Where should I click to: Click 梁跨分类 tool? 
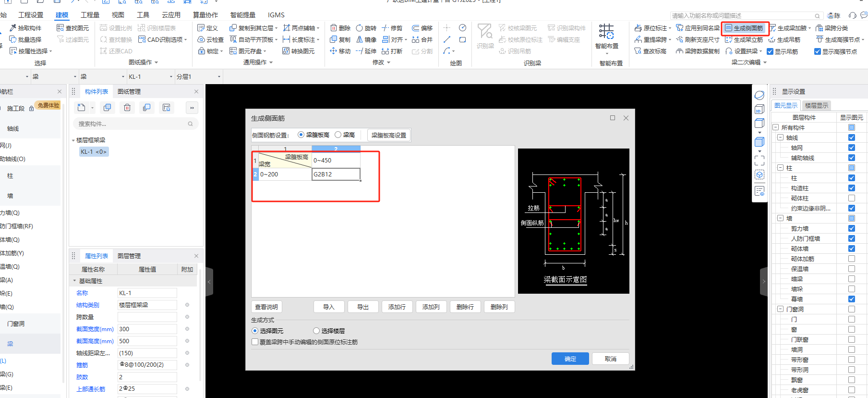[x=832, y=28]
